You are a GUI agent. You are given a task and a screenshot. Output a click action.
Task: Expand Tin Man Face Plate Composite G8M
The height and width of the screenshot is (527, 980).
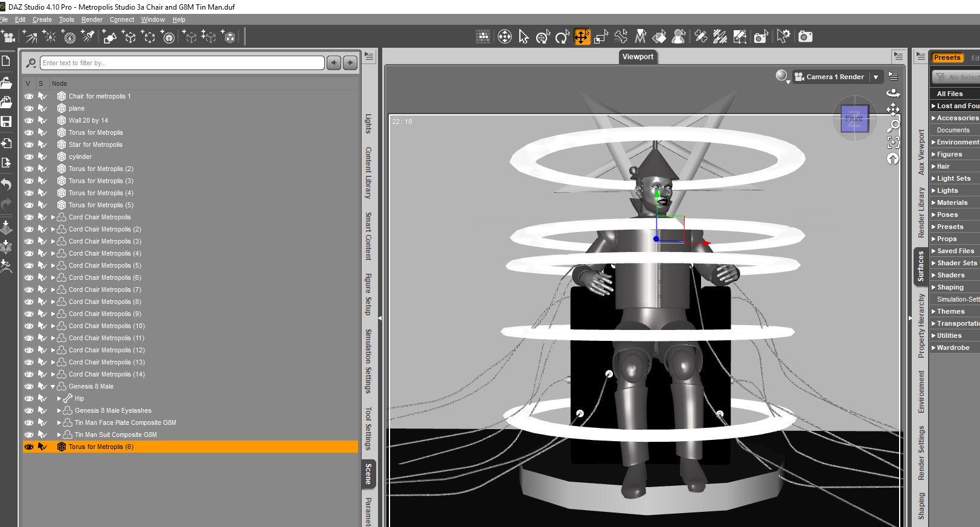point(59,422)
